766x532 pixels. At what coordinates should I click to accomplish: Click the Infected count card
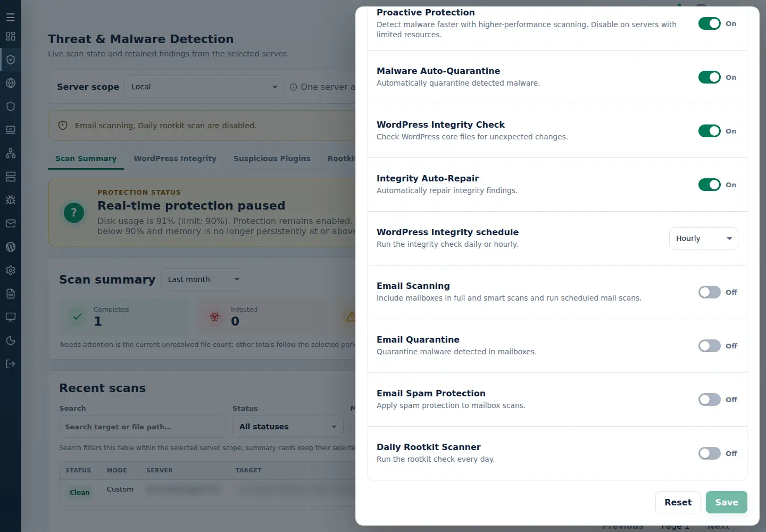coord(261,316)
